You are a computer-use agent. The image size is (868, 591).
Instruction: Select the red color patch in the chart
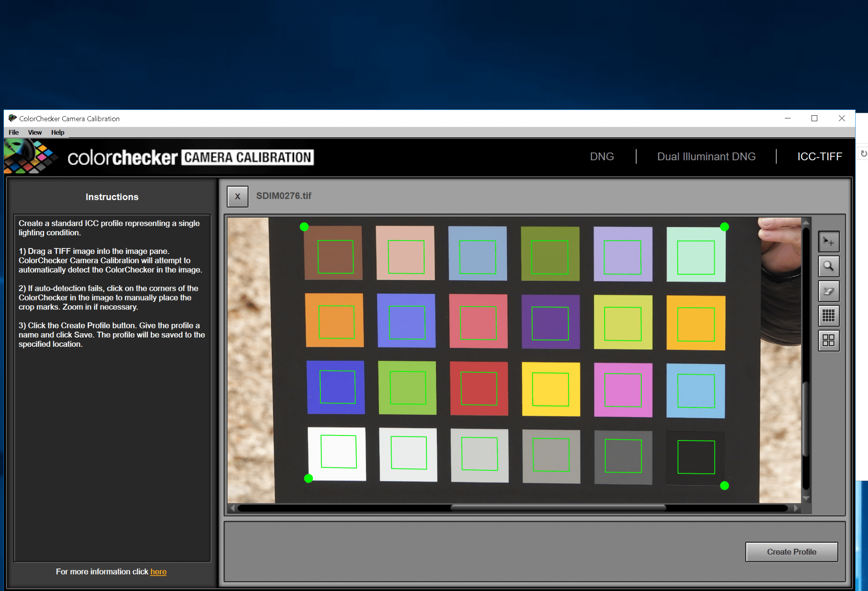tap(479, 388)
